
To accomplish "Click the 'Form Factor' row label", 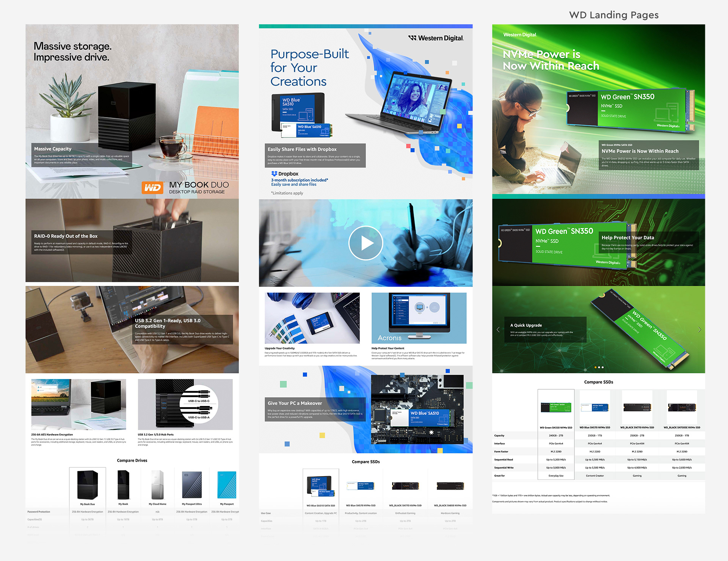I will click(501, 451).
